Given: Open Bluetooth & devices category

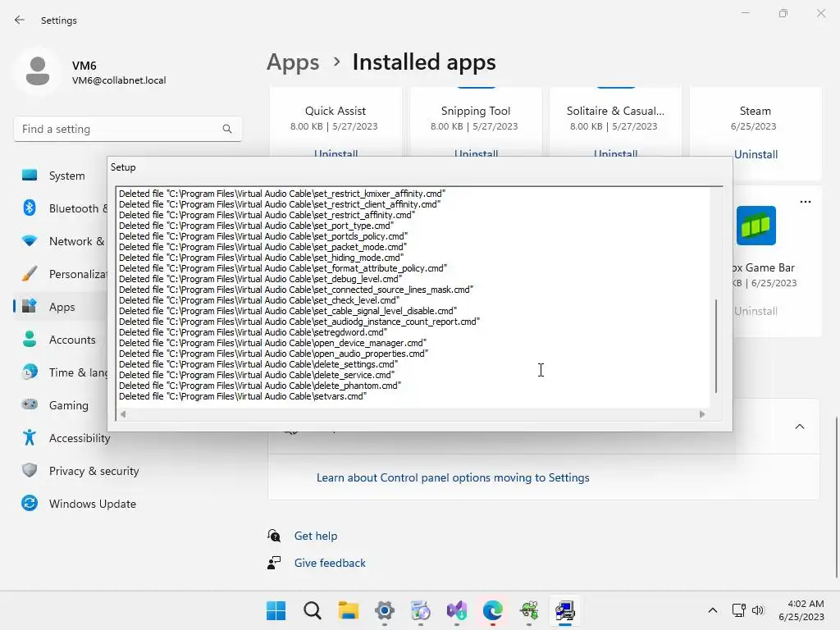Looking at the screenshot, I should [x=62, y=208].
